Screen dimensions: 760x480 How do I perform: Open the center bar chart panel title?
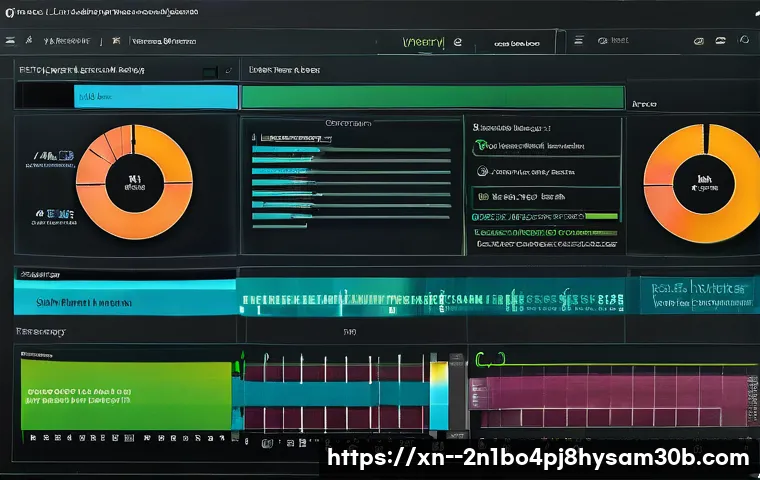(348, 123)
